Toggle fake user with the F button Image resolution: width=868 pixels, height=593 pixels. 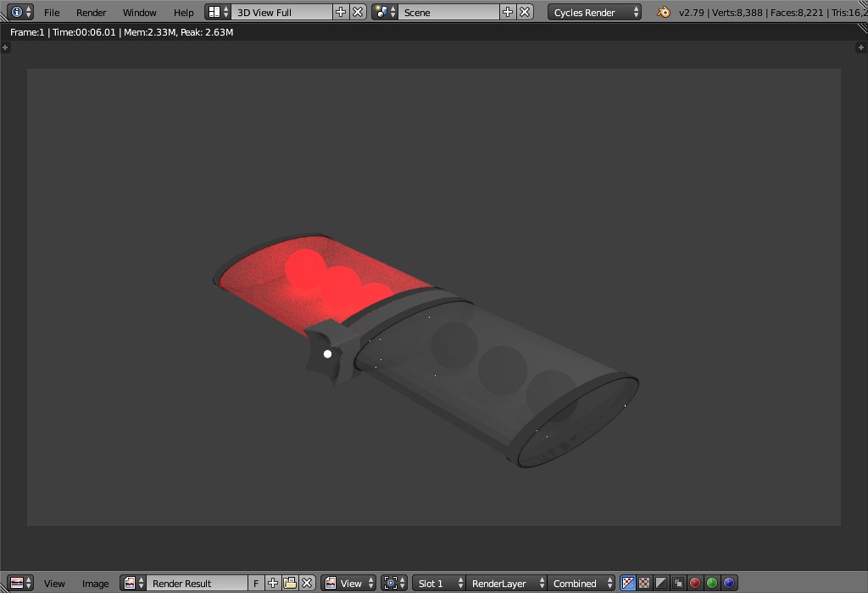coord(256,583)
